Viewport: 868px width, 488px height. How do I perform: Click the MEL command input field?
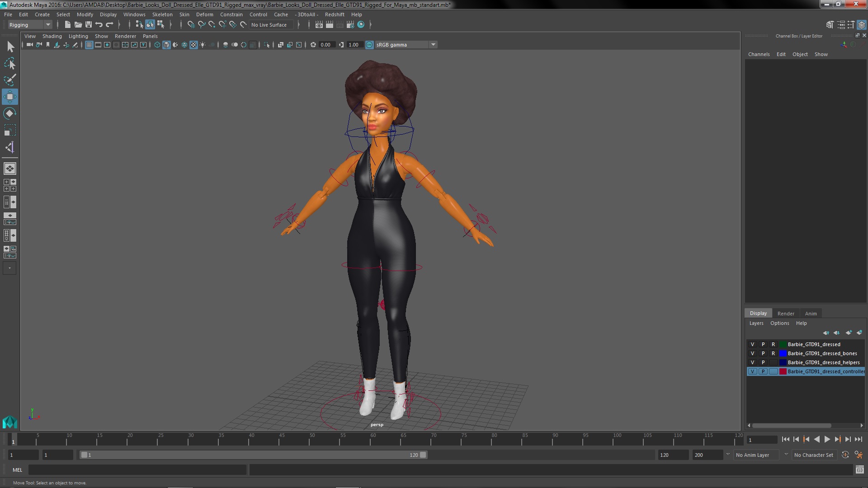click(x=137, y=470)
